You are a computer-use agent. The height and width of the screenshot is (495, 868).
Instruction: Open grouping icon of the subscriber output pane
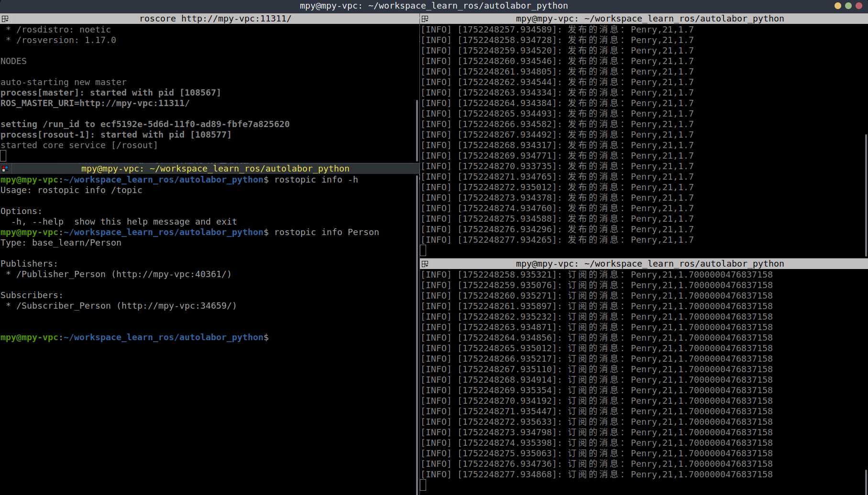coord(425,264)
